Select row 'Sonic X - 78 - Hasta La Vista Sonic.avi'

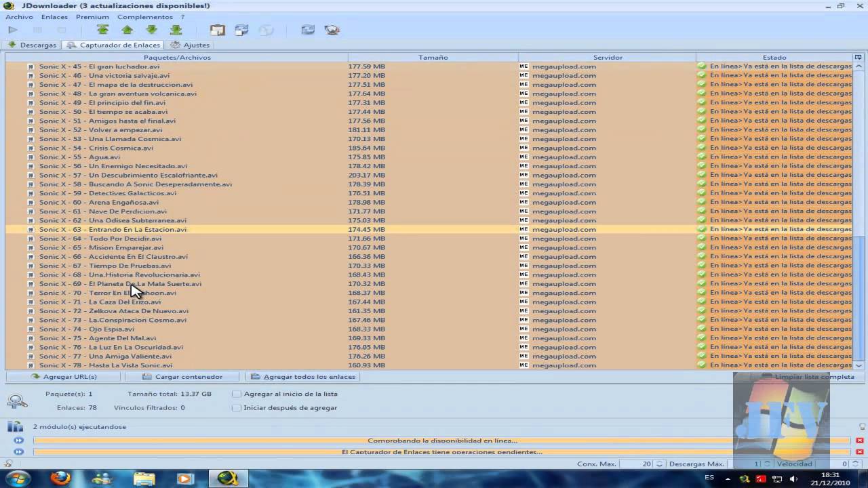[429, 365]
